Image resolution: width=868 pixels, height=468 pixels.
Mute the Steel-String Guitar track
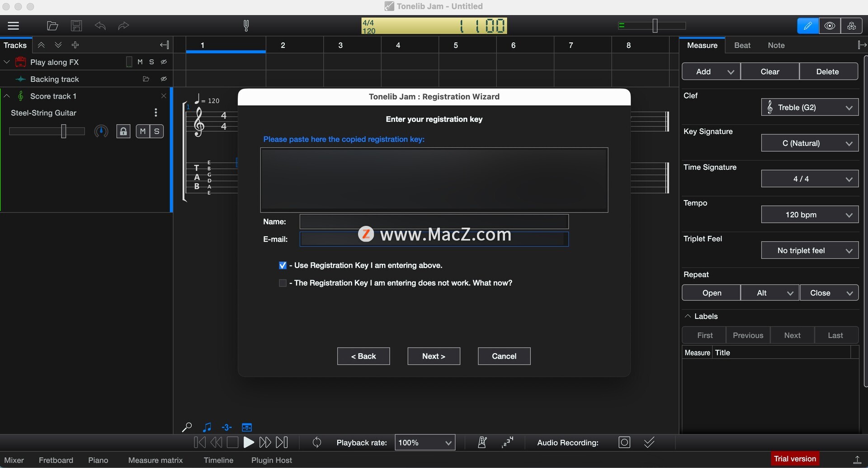tap(143, 131)
